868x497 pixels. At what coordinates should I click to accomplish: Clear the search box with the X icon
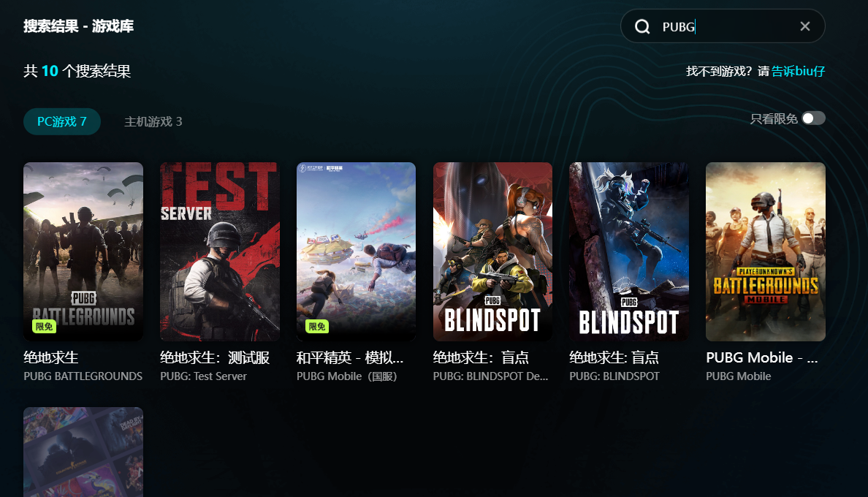805,26
